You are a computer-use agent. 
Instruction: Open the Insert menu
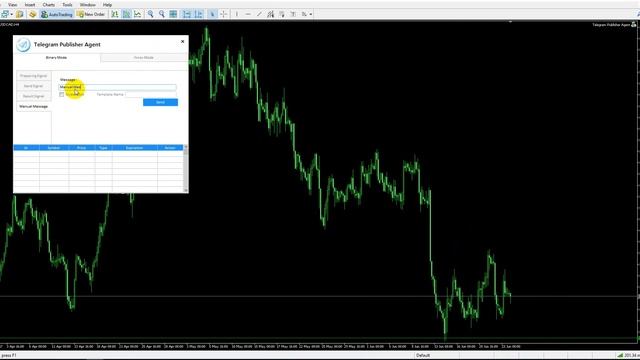[30, 5]
